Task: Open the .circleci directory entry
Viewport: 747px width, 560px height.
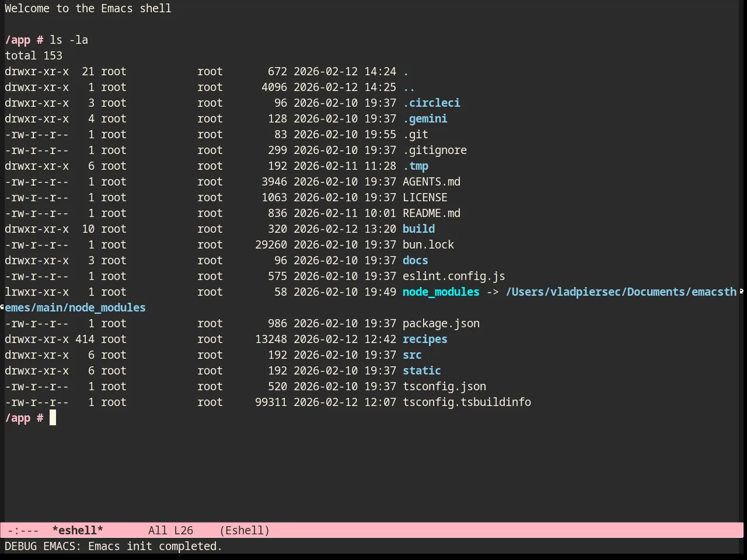Action: 431,103
